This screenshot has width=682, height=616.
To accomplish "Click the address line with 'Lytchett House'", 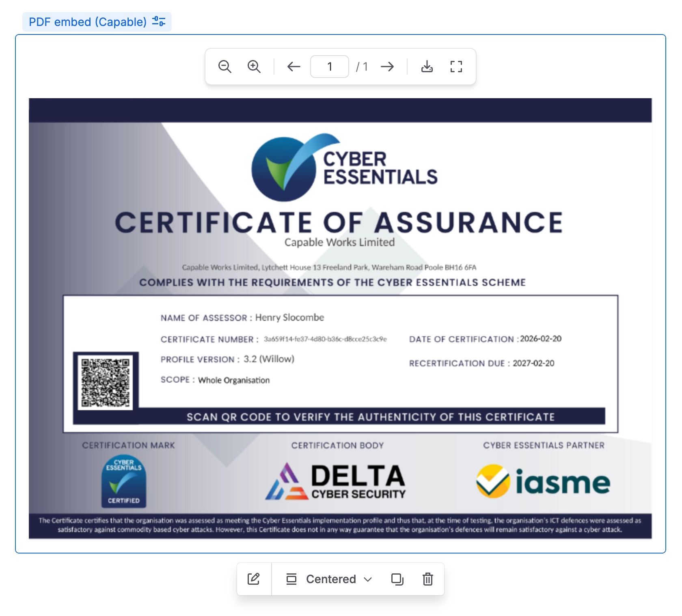I will pos(329,267).
